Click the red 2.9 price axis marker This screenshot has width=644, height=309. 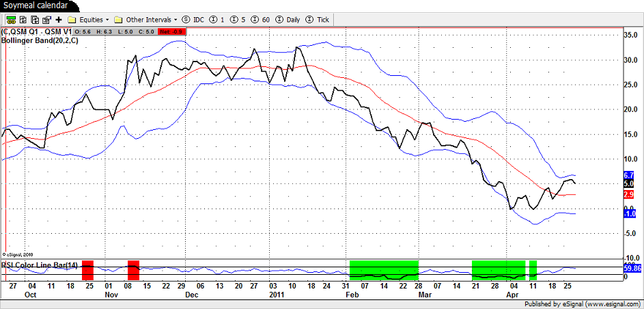pyautogui.click(x=630, y=195)
